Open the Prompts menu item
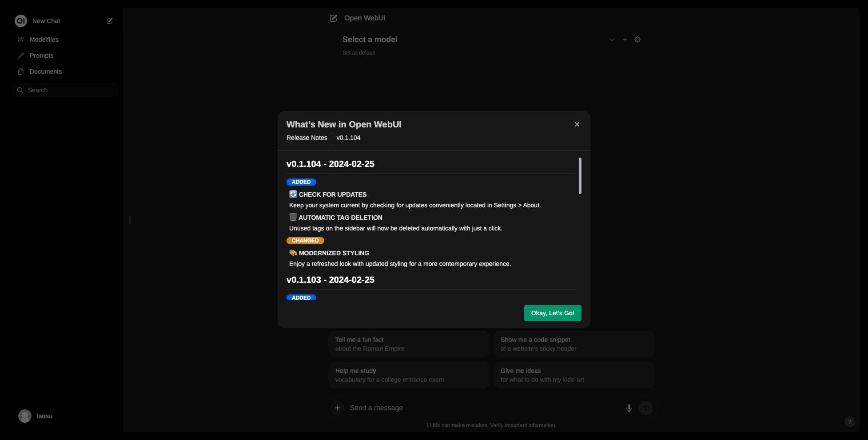Viewport: 868px width, 440px height. 41,55
